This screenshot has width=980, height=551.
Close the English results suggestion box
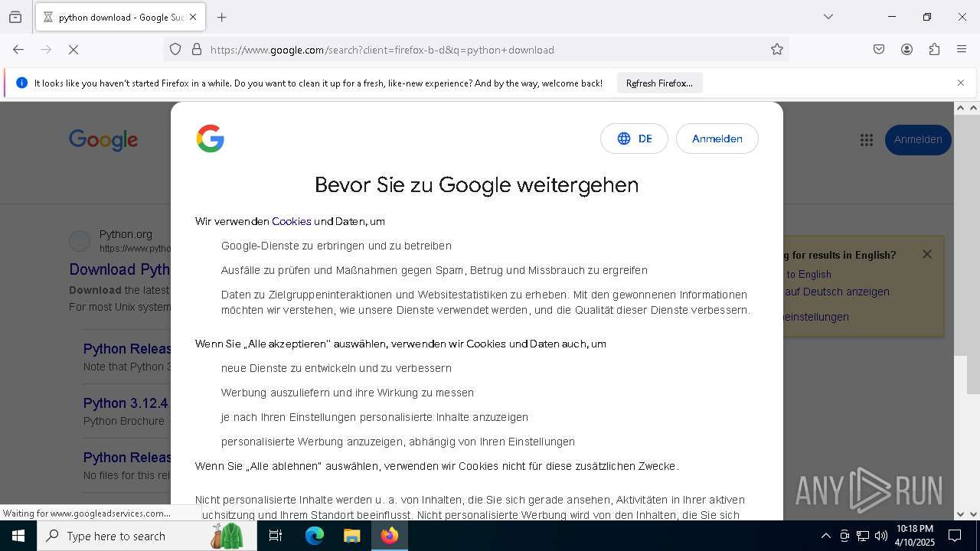click(x=927, y=254)
